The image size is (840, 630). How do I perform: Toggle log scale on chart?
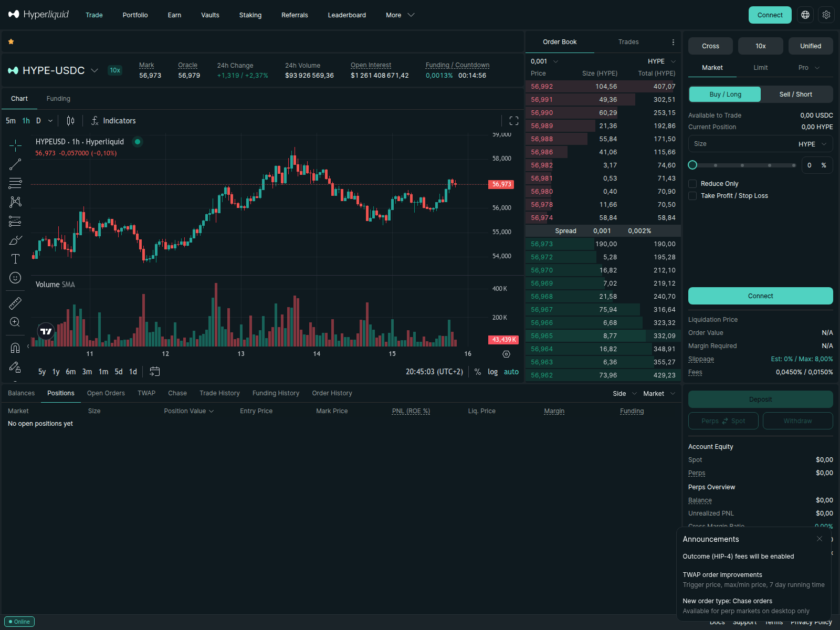click(492, 372)
